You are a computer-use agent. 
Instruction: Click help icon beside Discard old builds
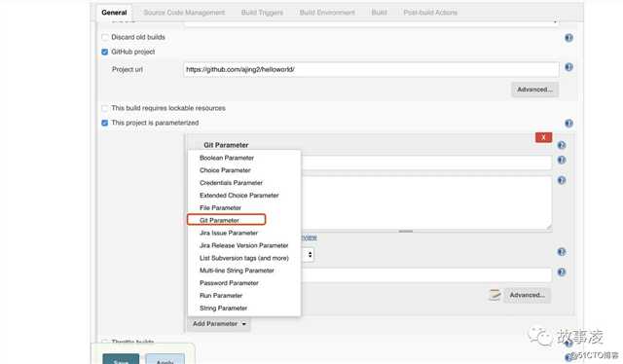[568, 38]
